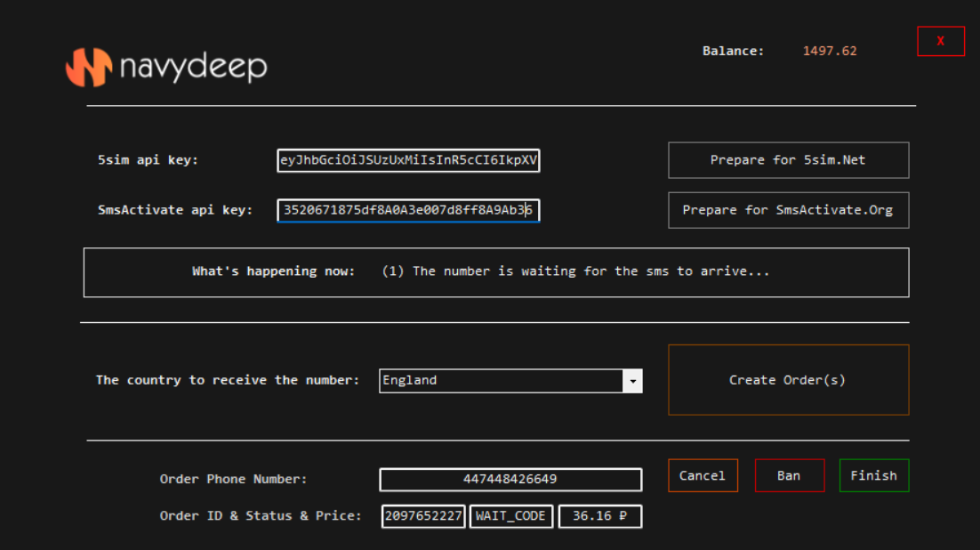Click the Balance: label
Screen dimensions: 980x550
(733, 52)
